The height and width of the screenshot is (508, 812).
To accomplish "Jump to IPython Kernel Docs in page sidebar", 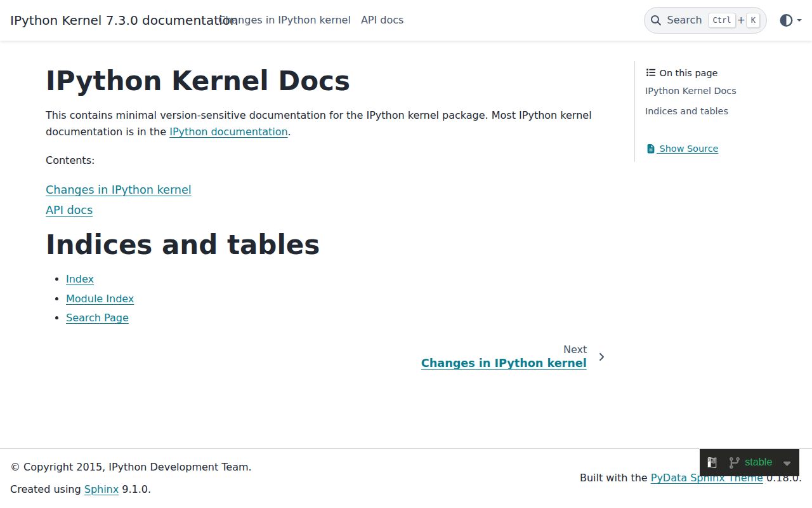I will coord(690,91).
